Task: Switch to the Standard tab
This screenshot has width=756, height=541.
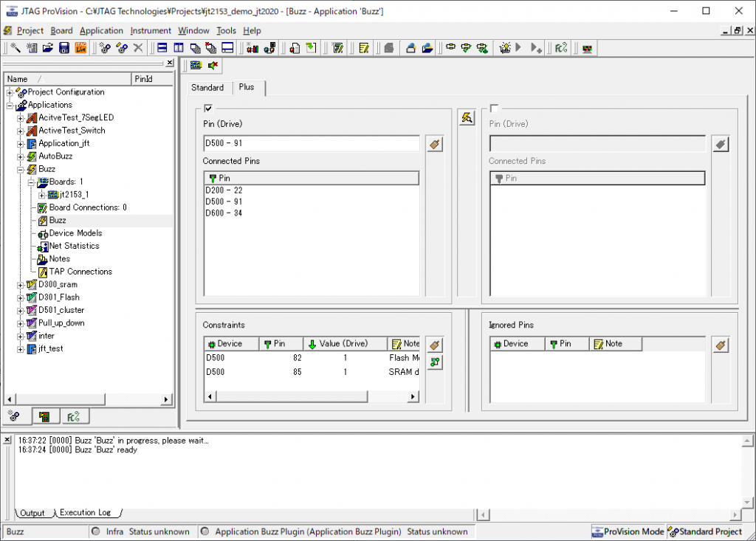Action: click(x=207, y=88)
